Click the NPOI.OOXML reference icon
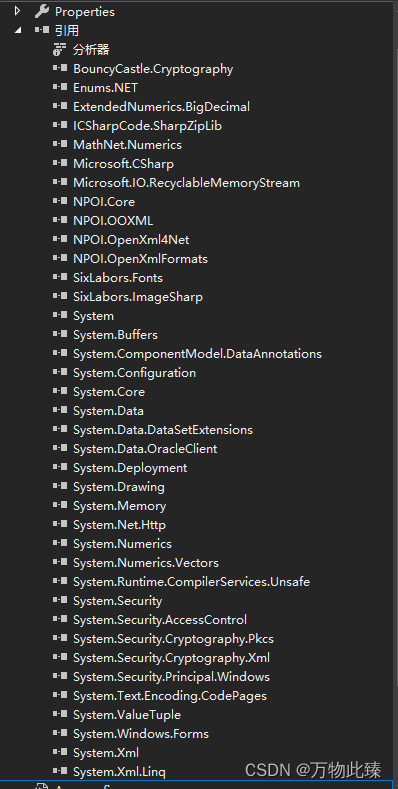This screenshot has height=789, width=398. point(60,220)
